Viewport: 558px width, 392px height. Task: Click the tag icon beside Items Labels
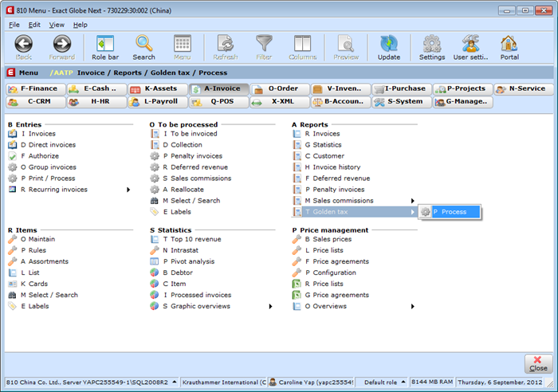coord(13,306)
